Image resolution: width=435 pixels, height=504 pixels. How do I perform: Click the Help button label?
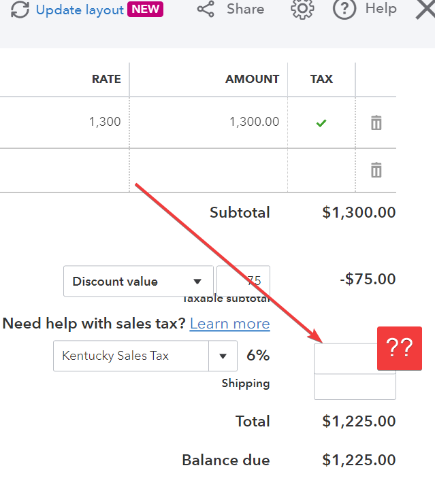pos(381,8)
